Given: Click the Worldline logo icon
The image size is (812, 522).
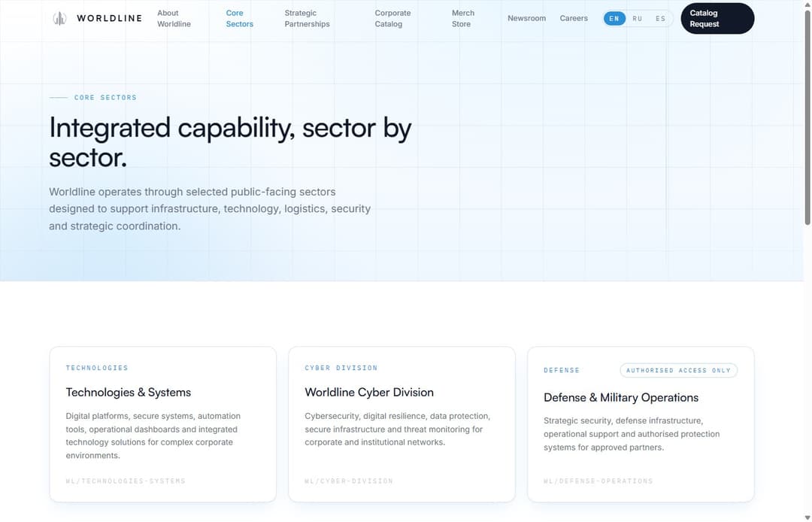Looking at the screenshot, I should pos(59,19).
